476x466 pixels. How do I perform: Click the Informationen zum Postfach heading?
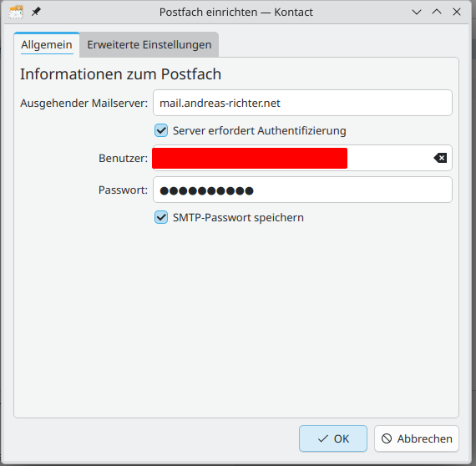[x=120, y=74]
